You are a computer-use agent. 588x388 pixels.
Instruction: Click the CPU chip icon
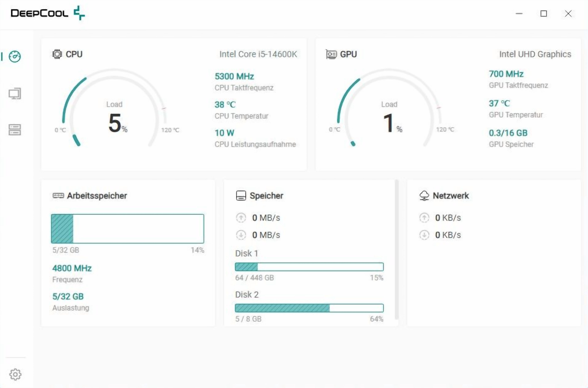click(57, 54)
